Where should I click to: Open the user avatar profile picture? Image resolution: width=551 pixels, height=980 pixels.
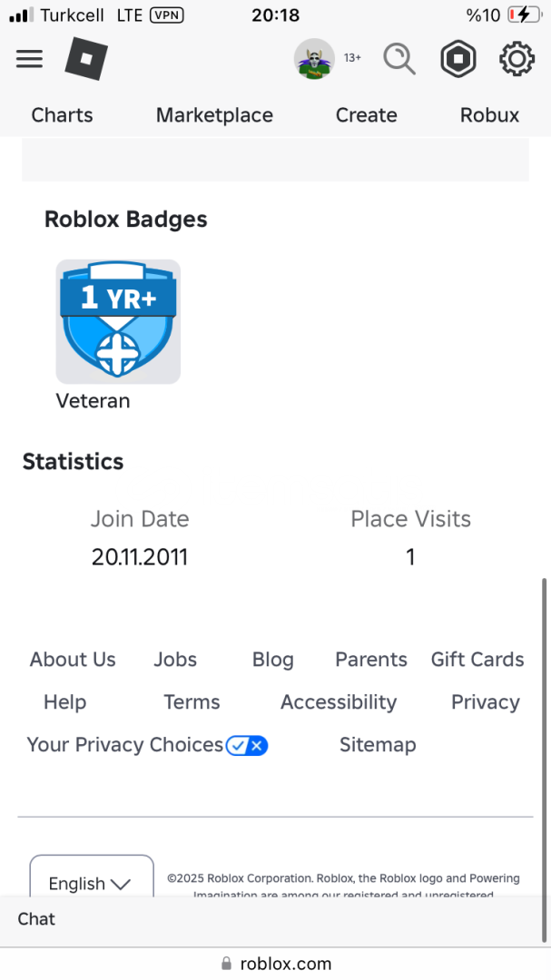[314, 59]
